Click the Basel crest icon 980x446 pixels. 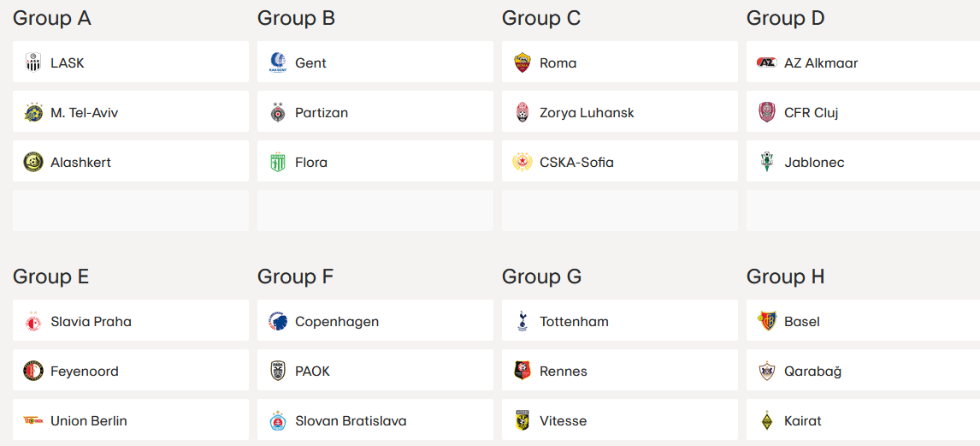click(x=767, y=321)
